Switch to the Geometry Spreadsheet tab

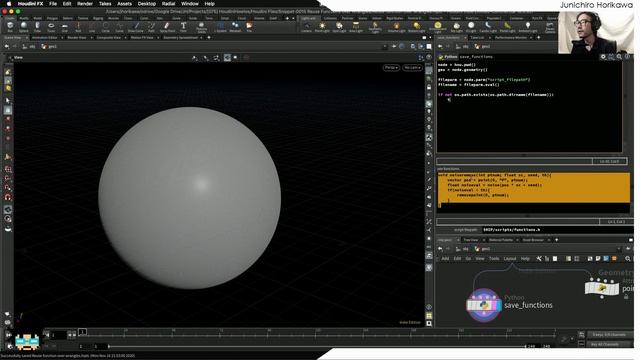tap(180, 38)
